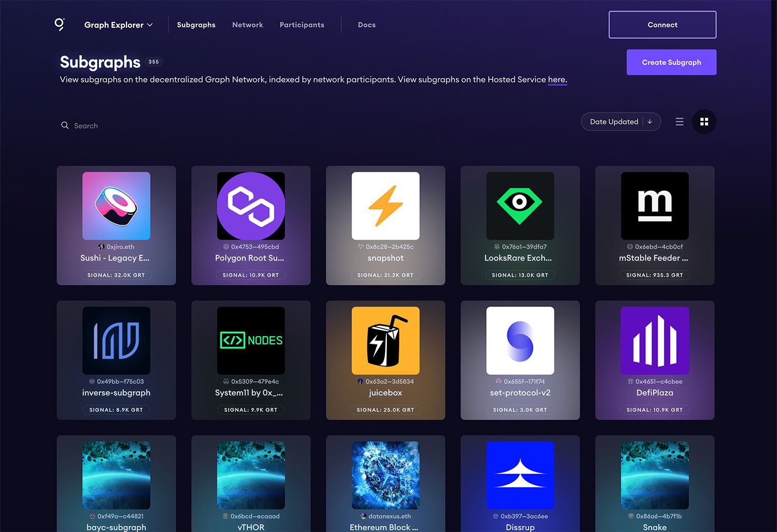Click owner address 0x4753–495cbd
The image size is (777, 532).
click(255, 247)
